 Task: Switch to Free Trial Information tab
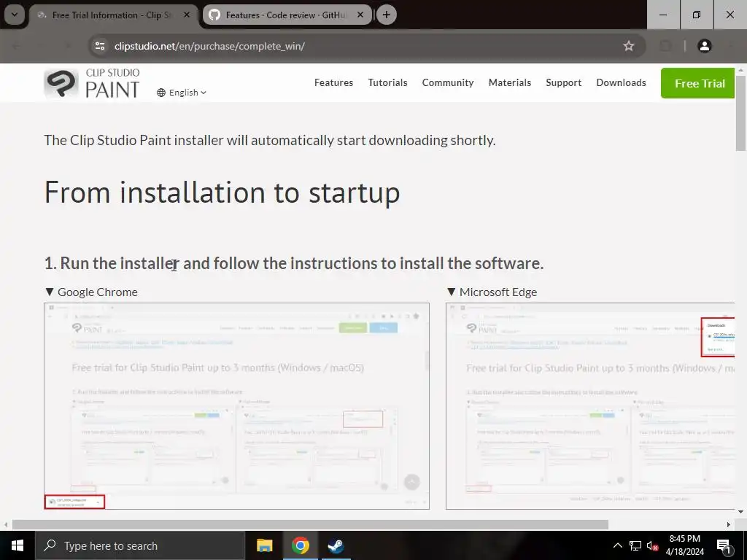[x=112, y=15]
